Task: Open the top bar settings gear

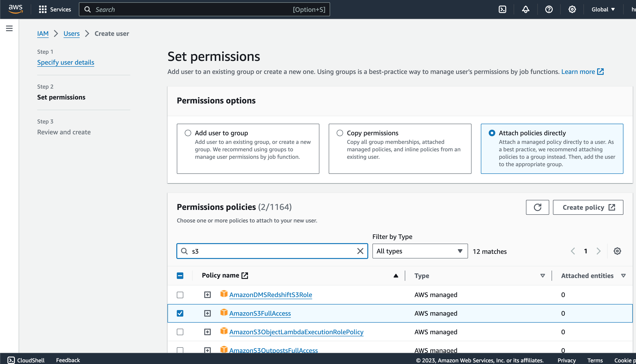Action: pos(572,10)
